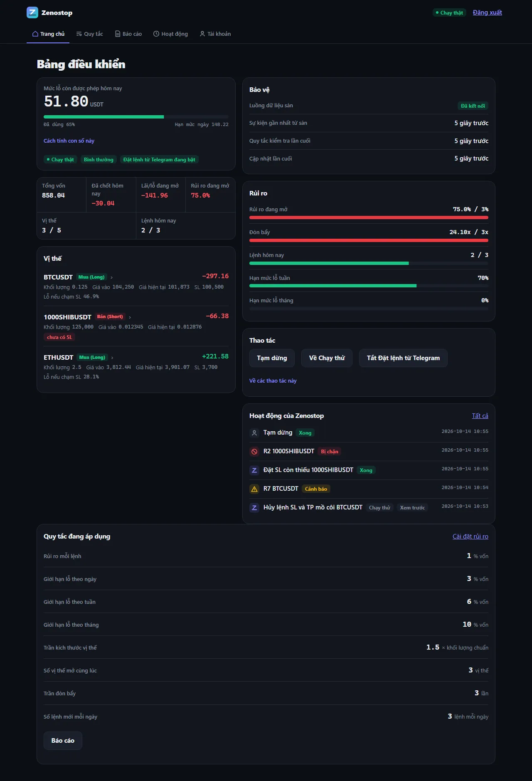Disable Tắt Đặt lệnh từ Telegram
This screenshot has height=781, width=532.
pyautogui.click(x=403, y=358)
